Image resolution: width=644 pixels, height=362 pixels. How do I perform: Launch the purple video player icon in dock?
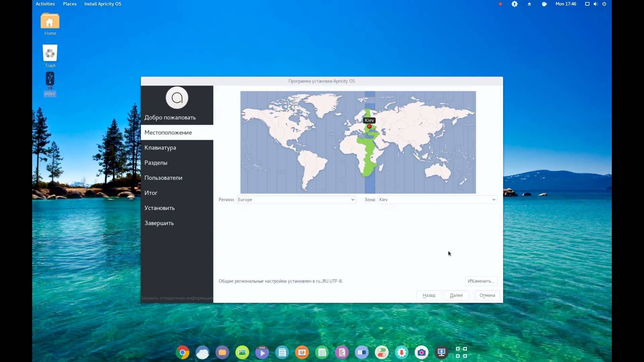click(262, 353)
